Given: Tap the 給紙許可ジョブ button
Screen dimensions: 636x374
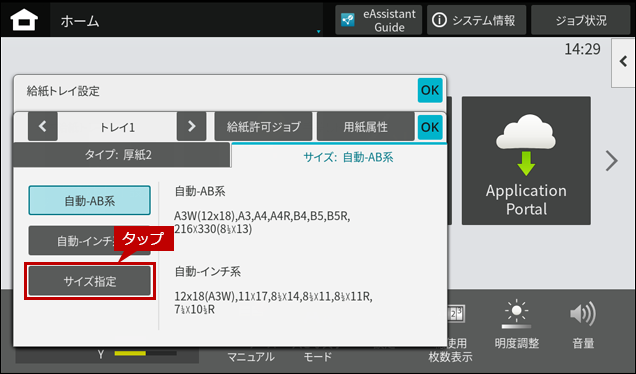Looking at the screenshot, I should click(263, 127).
